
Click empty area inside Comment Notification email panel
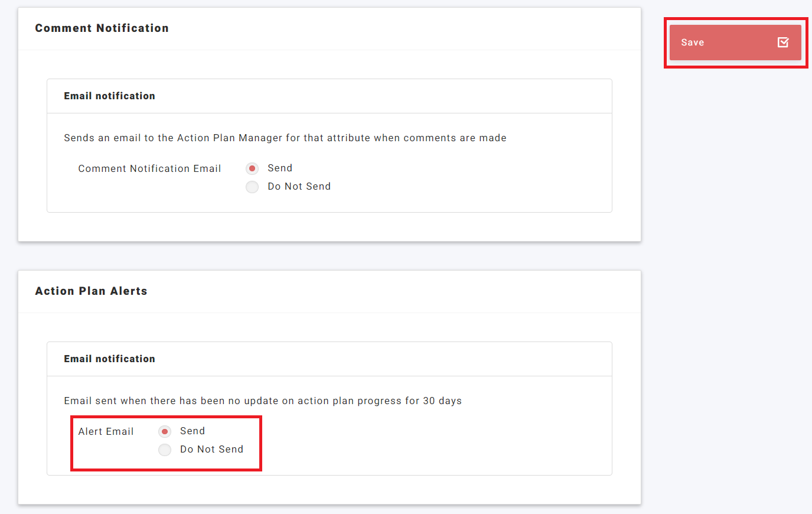pos(472,177)
